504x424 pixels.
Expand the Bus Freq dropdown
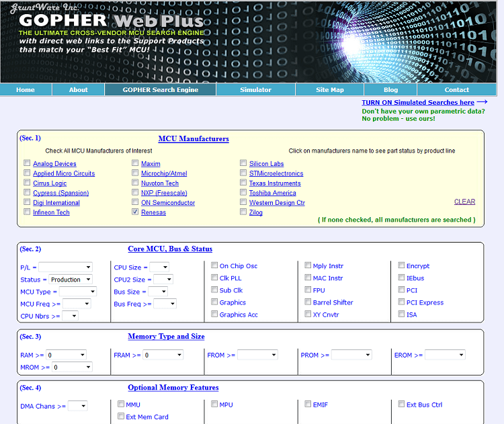click(x=165, y=304)
